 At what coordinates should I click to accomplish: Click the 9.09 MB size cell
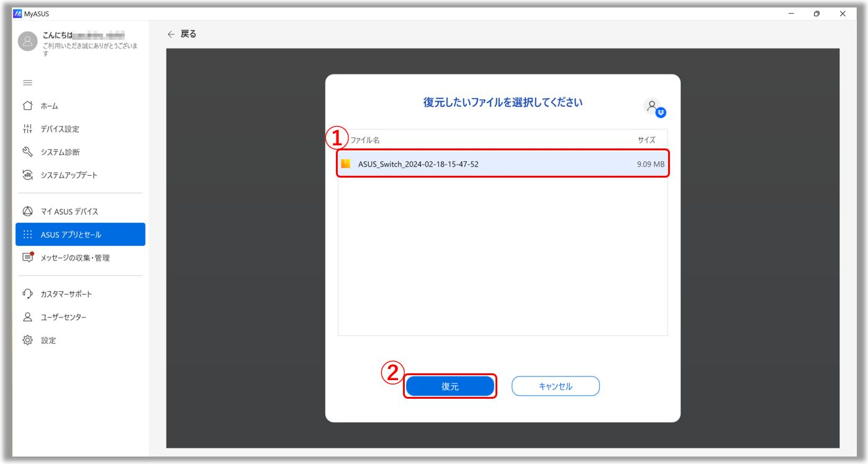[650, 165]
